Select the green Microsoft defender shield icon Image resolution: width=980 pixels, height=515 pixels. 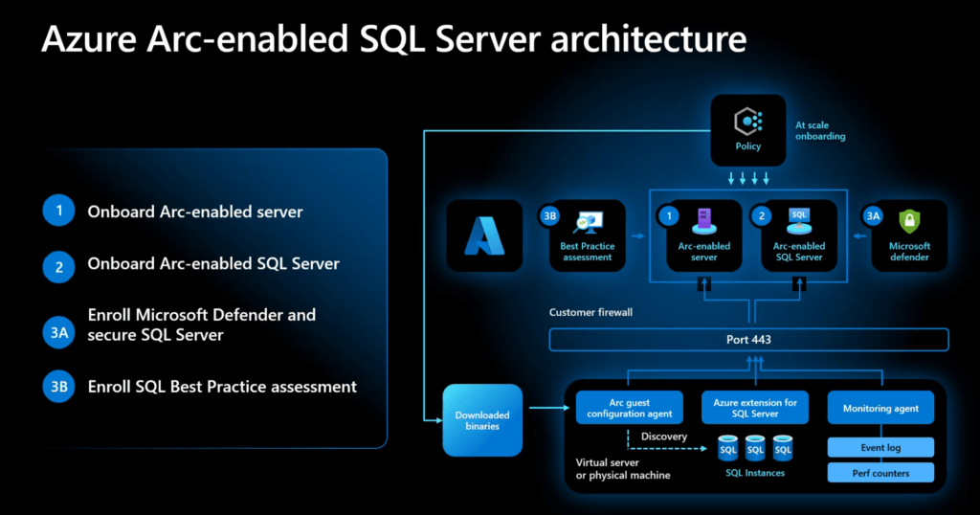click(909, 221)
